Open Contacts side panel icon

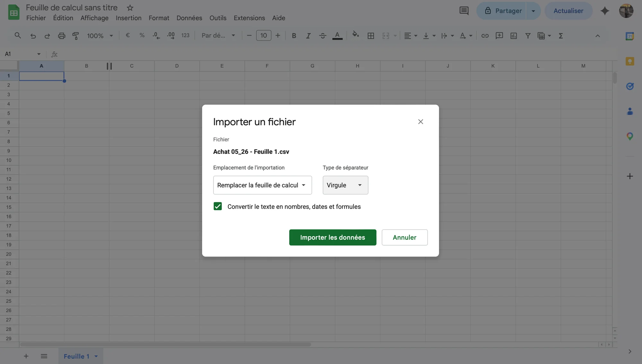point(630,111)
